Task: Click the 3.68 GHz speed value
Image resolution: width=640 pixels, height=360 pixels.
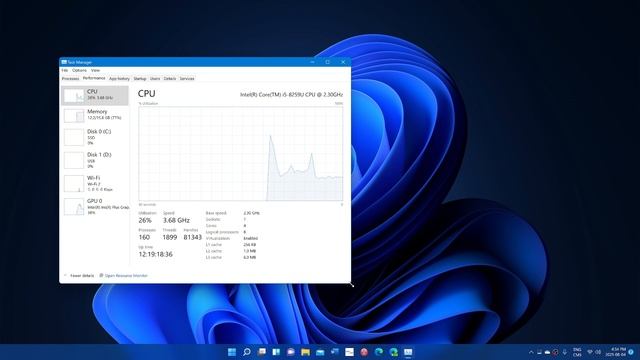Action: 176,220
